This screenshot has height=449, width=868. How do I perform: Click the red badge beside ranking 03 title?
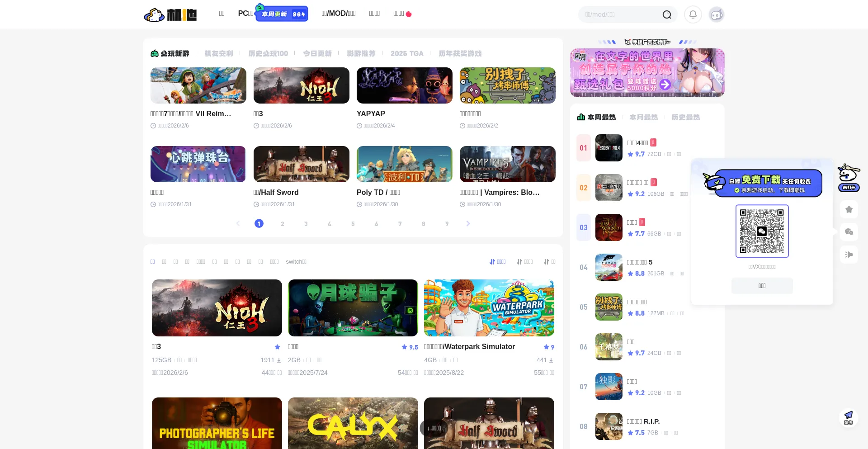coord(642,222)
